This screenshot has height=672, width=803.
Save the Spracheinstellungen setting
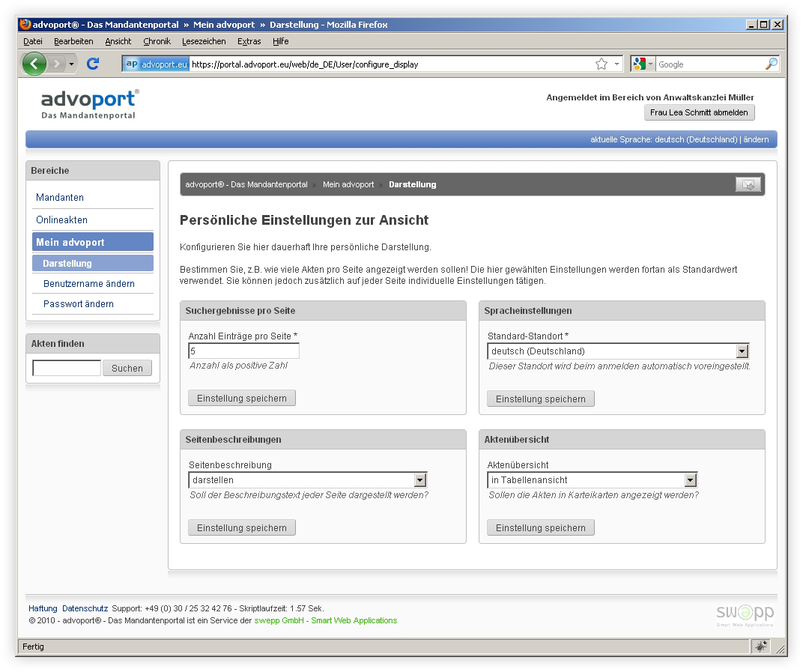pos(541,399)
